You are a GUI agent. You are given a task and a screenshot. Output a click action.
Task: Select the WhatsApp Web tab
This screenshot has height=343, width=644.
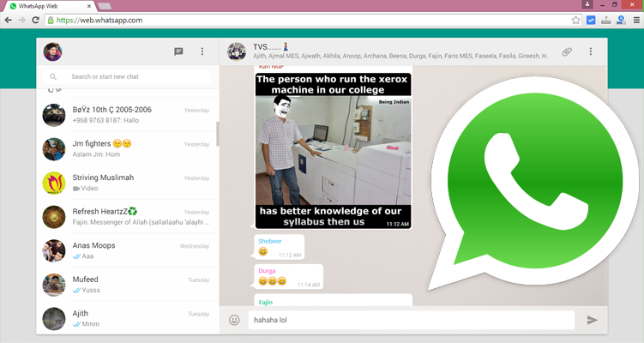click(x=49, y=6)
